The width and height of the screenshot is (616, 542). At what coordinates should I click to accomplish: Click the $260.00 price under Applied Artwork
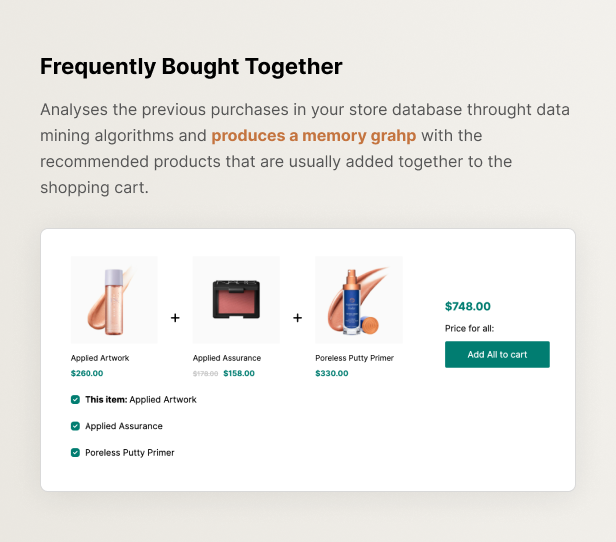[x=87, y=373]
